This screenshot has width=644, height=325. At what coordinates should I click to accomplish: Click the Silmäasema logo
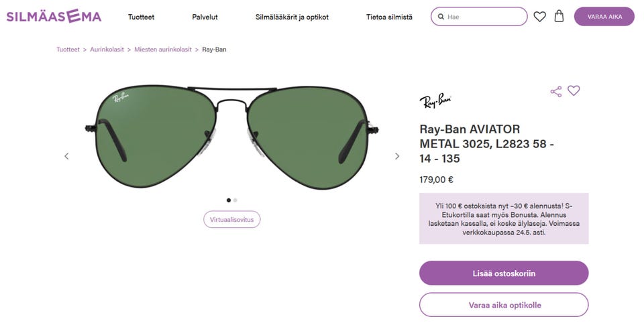click(54, 16)
